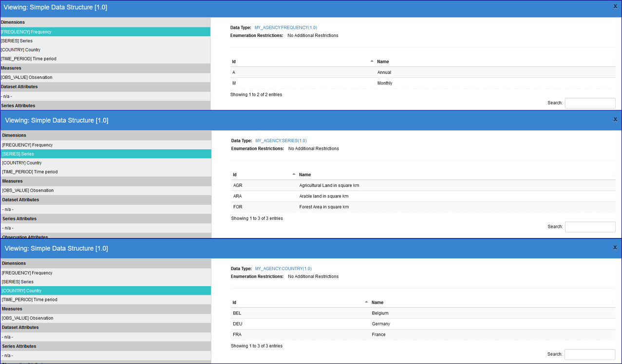Open the MY_AGENCY:SERIES(1.0) data type link
The width and height of the screenshot is (622, 364).
coord(281,141)
